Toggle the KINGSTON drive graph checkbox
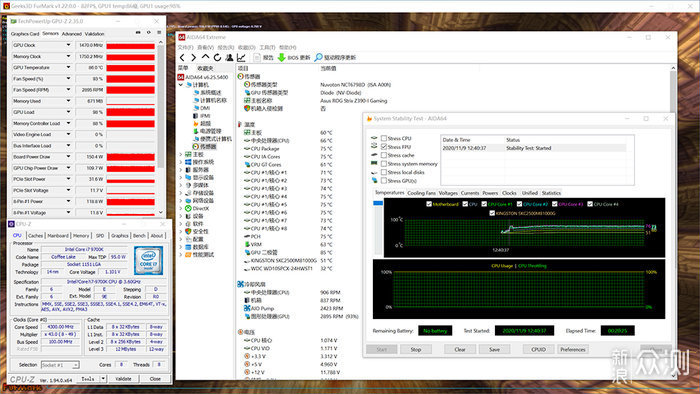The image size is (700, 394). tap(492, 213)
